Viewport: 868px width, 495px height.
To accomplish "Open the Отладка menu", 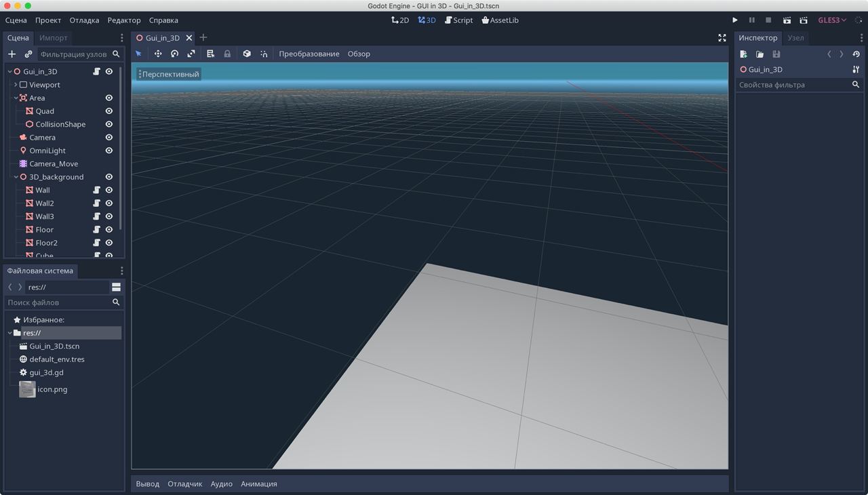I will point(84,20).
